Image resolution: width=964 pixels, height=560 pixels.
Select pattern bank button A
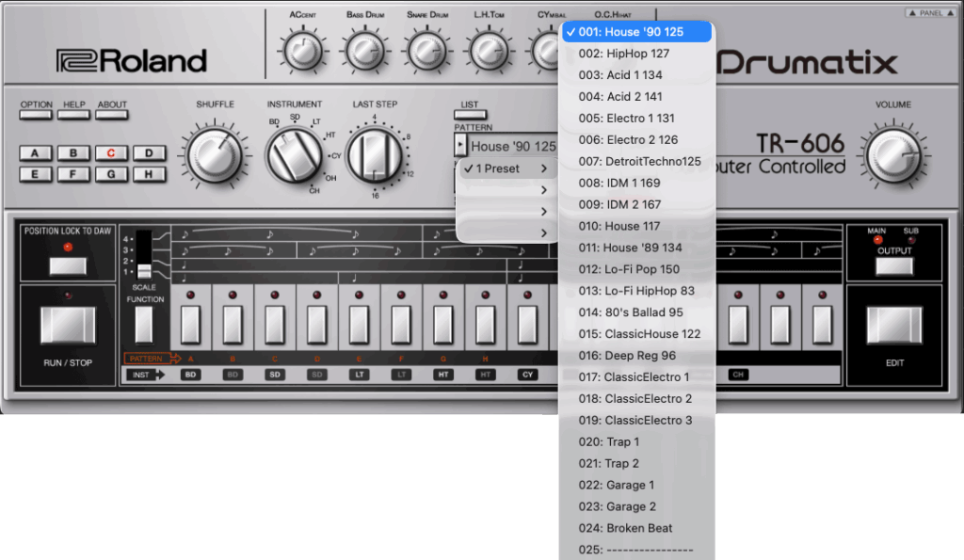click(x=35, y=153)
